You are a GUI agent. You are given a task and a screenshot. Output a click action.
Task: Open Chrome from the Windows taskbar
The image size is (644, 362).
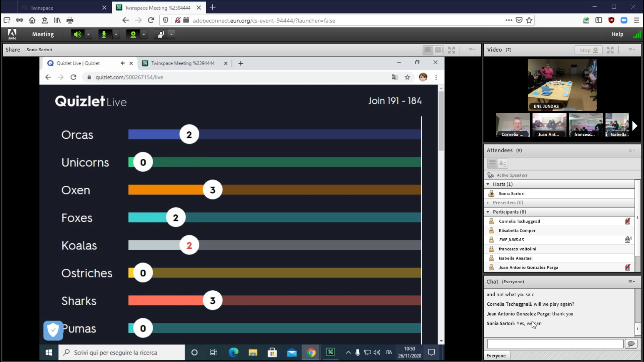tap(311, 352)
